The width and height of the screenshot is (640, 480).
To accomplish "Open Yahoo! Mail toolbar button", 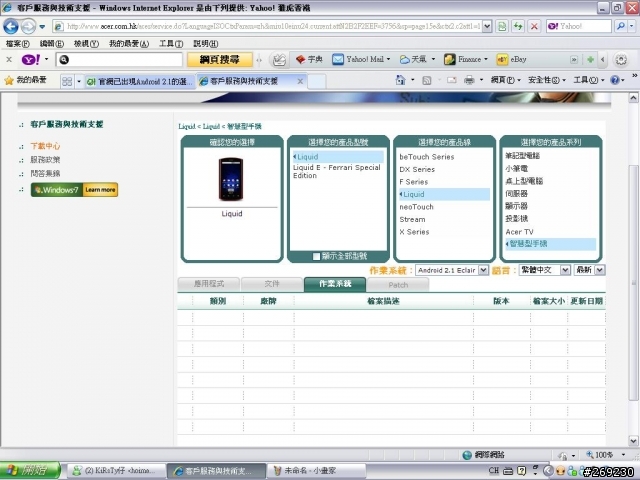I will (x=361, y=60).
